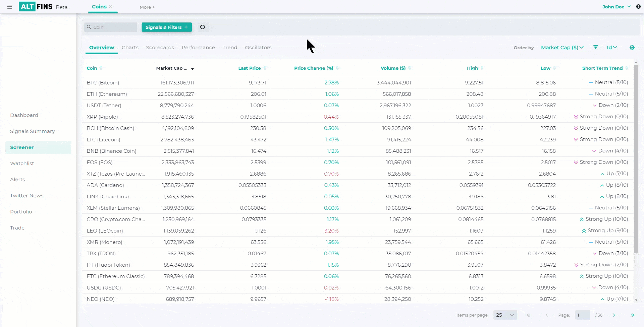Click the Page number input field
This screenshot has width=644, height=327.
pos(582,315)
